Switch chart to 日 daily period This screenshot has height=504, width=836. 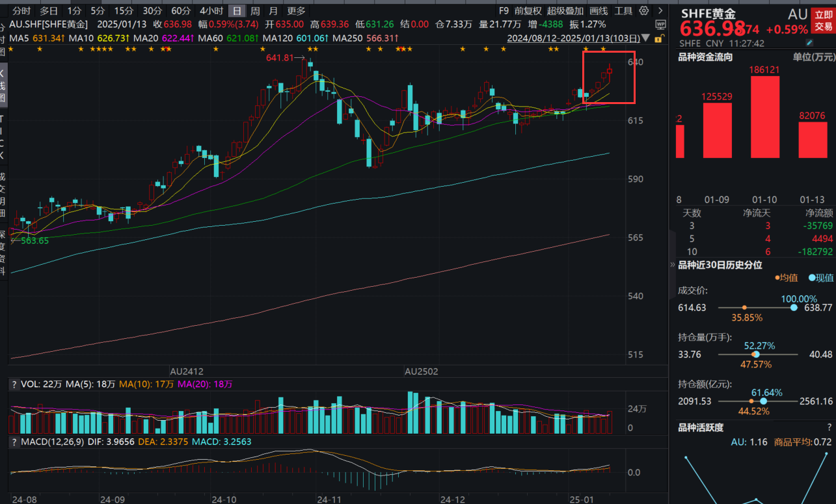(237, 10)
